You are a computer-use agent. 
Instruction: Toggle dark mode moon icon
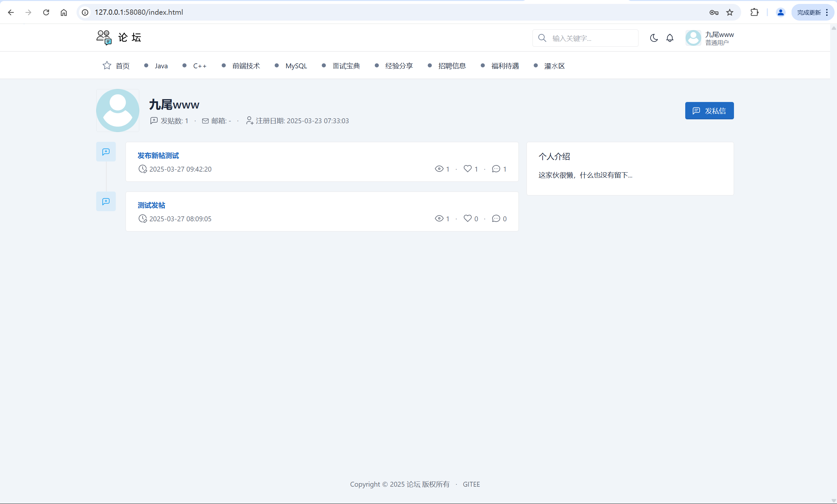click(654, 38)
